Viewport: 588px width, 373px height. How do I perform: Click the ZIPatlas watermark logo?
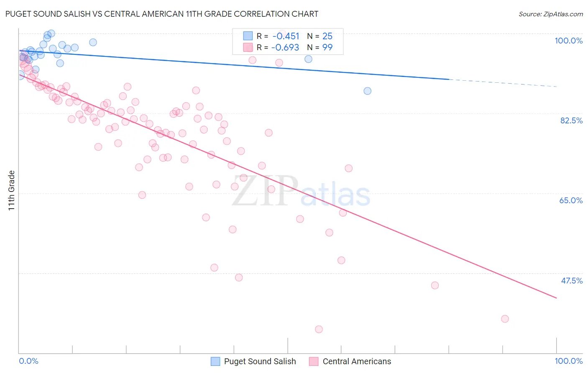tap(301, 192)
